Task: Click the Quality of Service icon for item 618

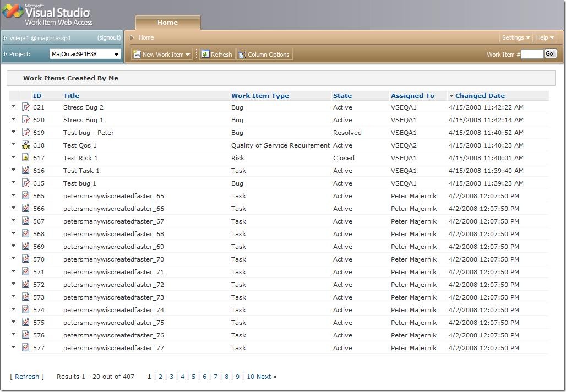Action: (26, 145)
